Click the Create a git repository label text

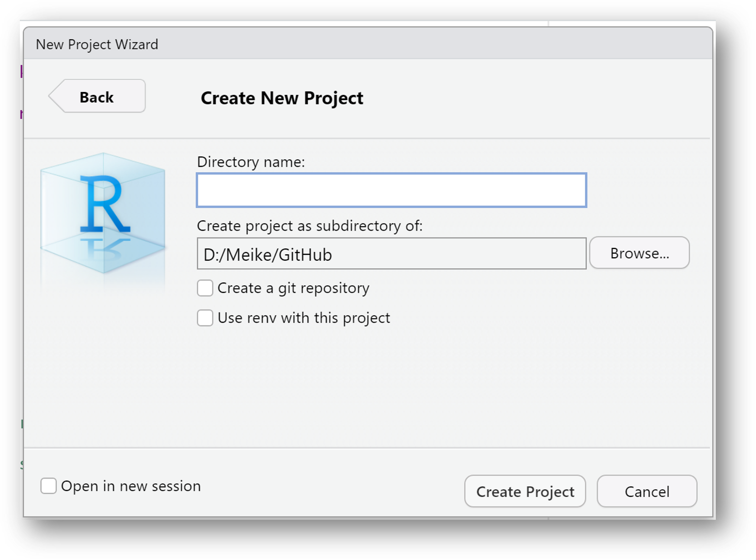click(293, 288)
